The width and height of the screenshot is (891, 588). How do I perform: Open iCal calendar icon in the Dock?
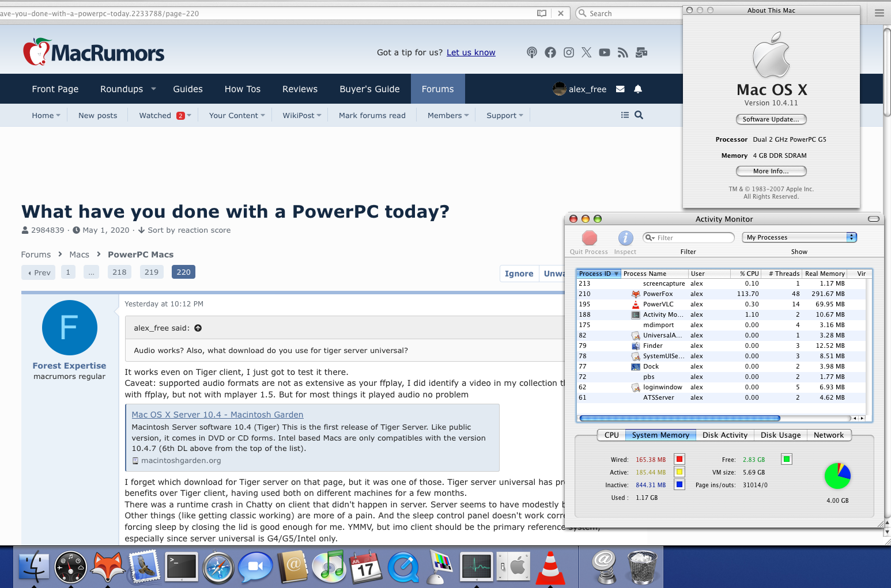(x=366, y=567)
